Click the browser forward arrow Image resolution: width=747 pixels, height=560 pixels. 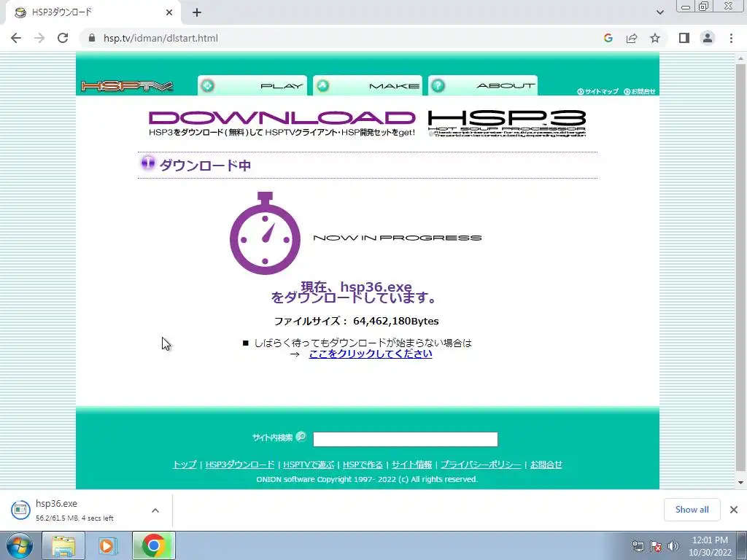(39, 38)
